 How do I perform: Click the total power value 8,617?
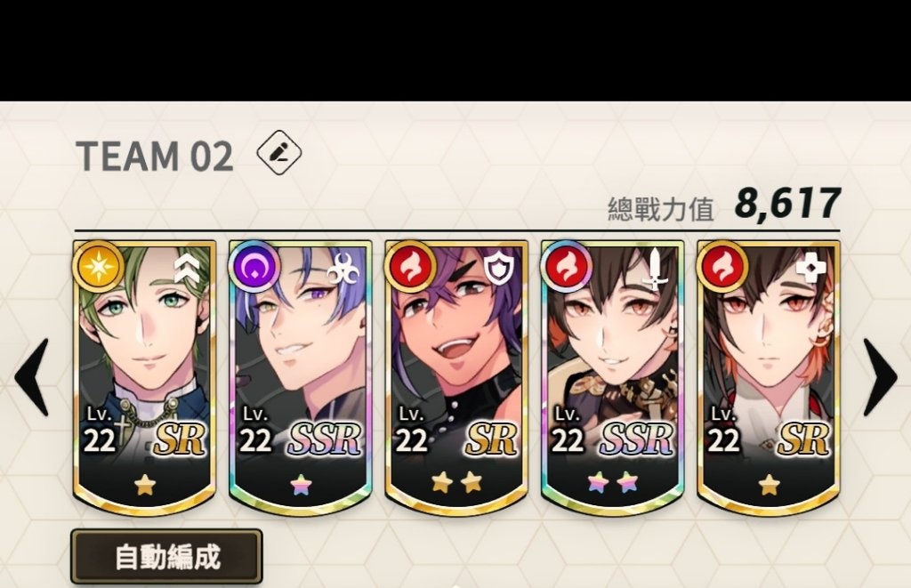pos(788,204)
